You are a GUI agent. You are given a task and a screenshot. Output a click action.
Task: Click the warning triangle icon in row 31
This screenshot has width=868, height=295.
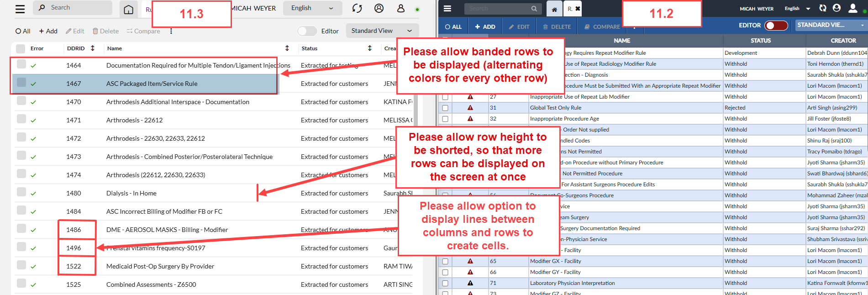[470, 108]
